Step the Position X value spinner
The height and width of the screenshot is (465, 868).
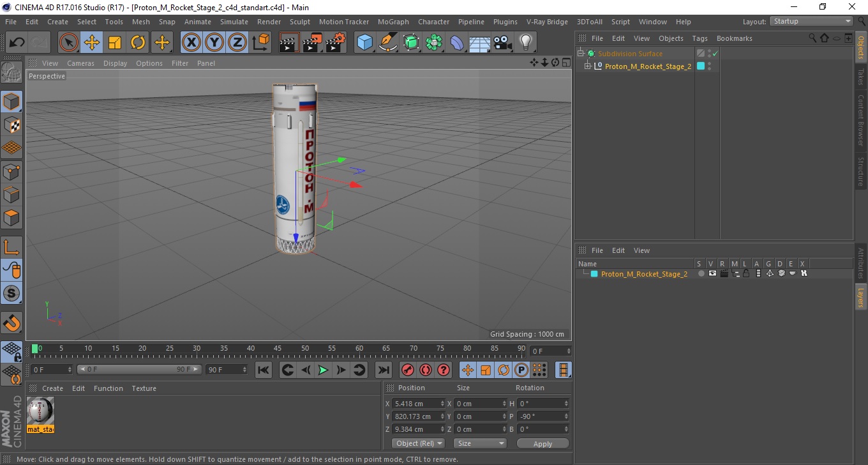click(443, 404)
